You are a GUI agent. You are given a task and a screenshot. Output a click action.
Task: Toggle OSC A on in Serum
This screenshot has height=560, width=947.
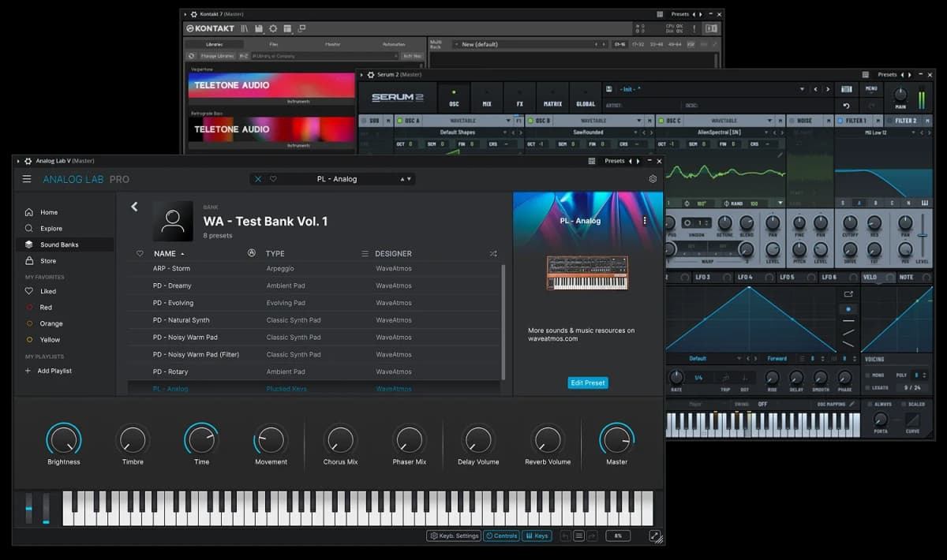(399, 121)
